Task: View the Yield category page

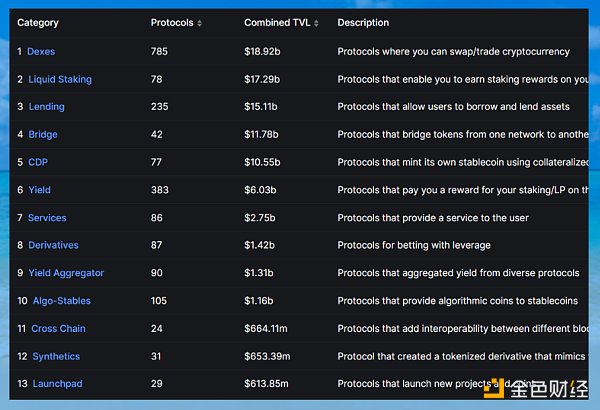Action: [x=39, y=190]
